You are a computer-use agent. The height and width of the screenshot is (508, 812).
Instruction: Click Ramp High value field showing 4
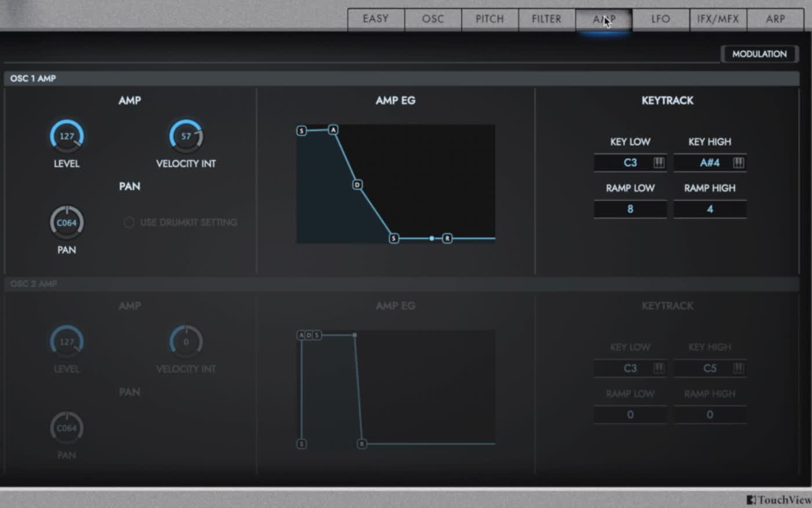tap(709, 209)
